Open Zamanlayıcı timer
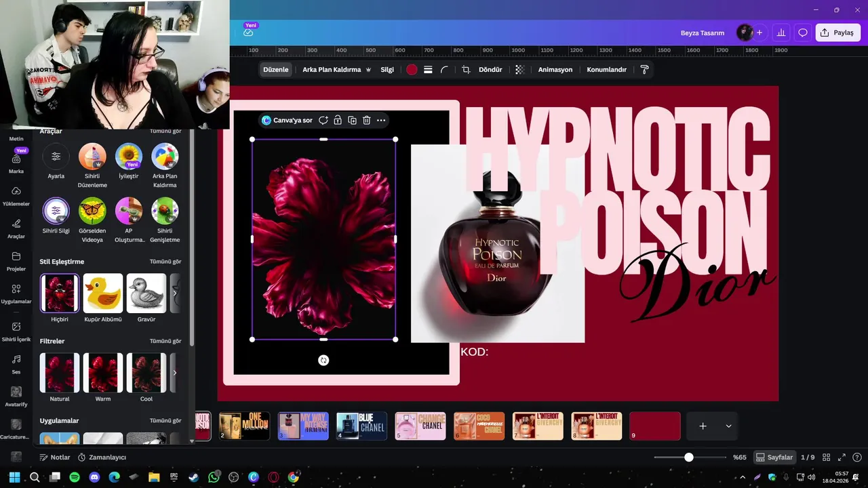This screenshot has height=488, width=868. tap(102, 457)
